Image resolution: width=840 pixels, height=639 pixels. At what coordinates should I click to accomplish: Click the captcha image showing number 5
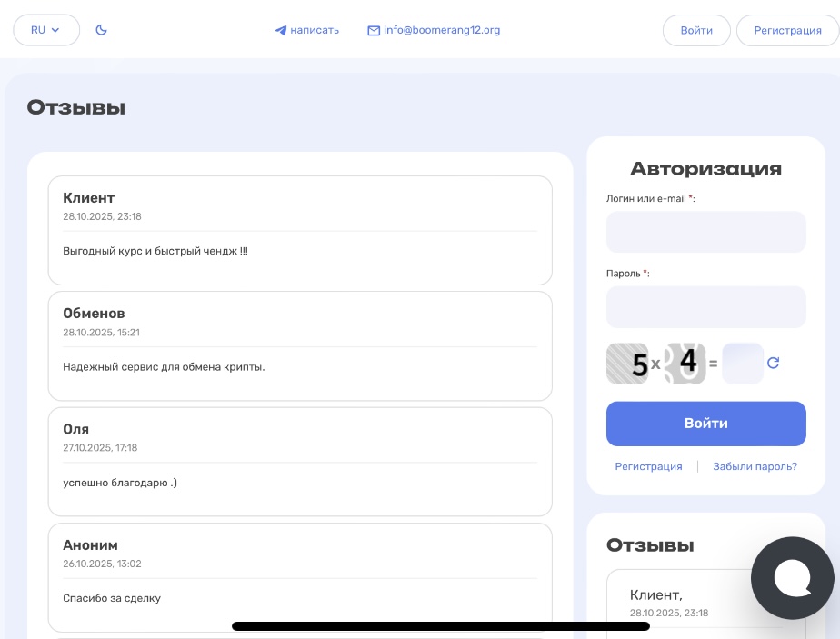[627, 364]
